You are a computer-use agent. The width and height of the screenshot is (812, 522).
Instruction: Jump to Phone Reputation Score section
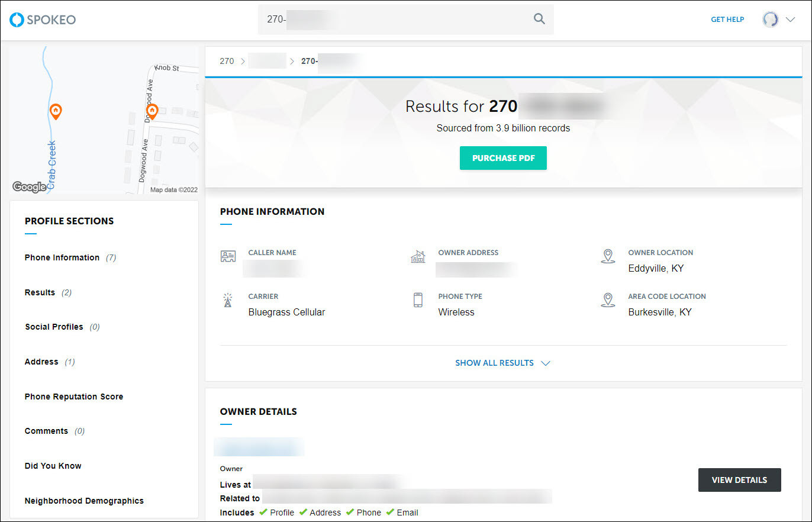[74, 397]
